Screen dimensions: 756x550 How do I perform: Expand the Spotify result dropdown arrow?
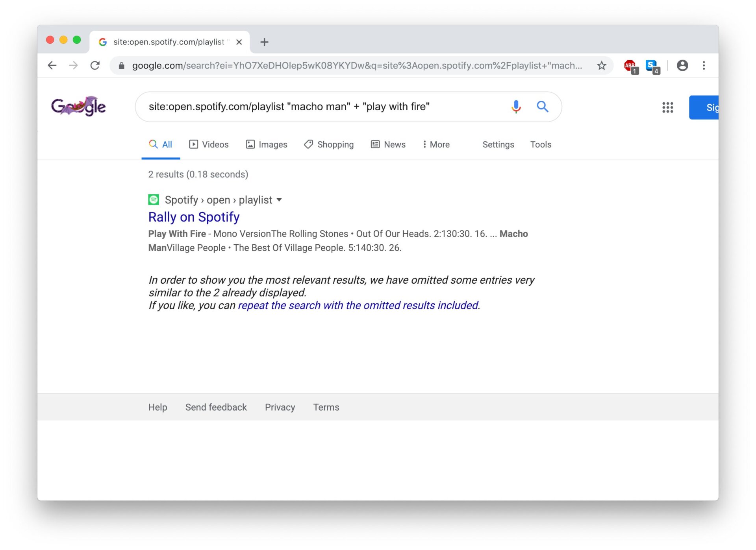(x=279, y=200)
